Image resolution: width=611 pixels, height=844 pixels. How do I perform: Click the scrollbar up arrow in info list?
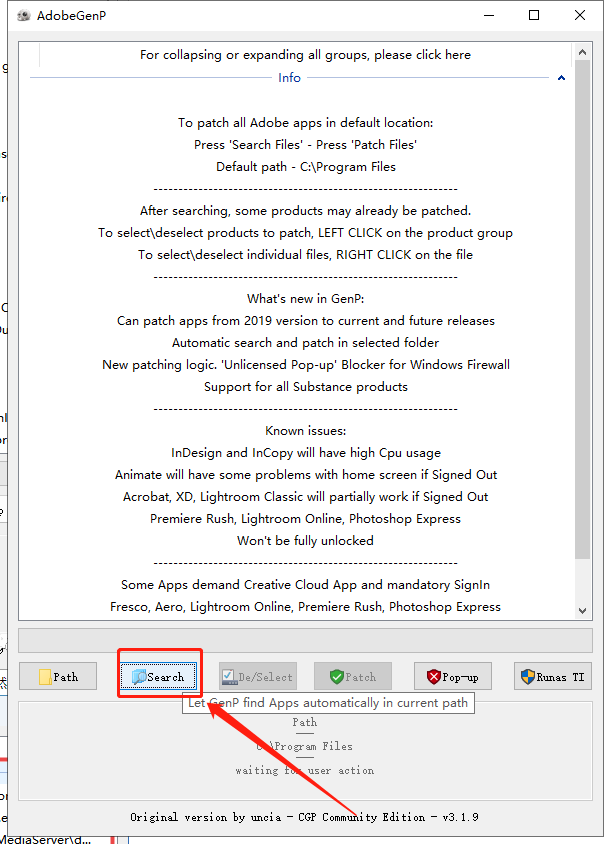[584, 52]
